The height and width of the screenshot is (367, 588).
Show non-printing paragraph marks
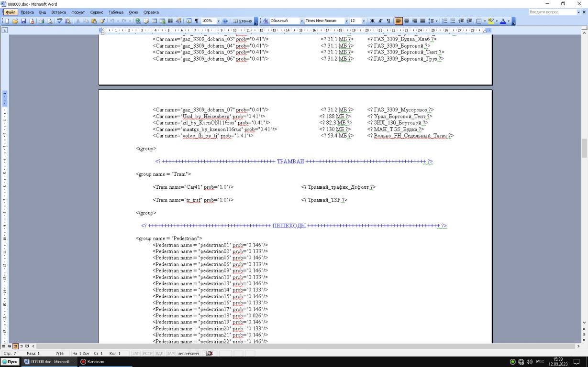[196, 21]
